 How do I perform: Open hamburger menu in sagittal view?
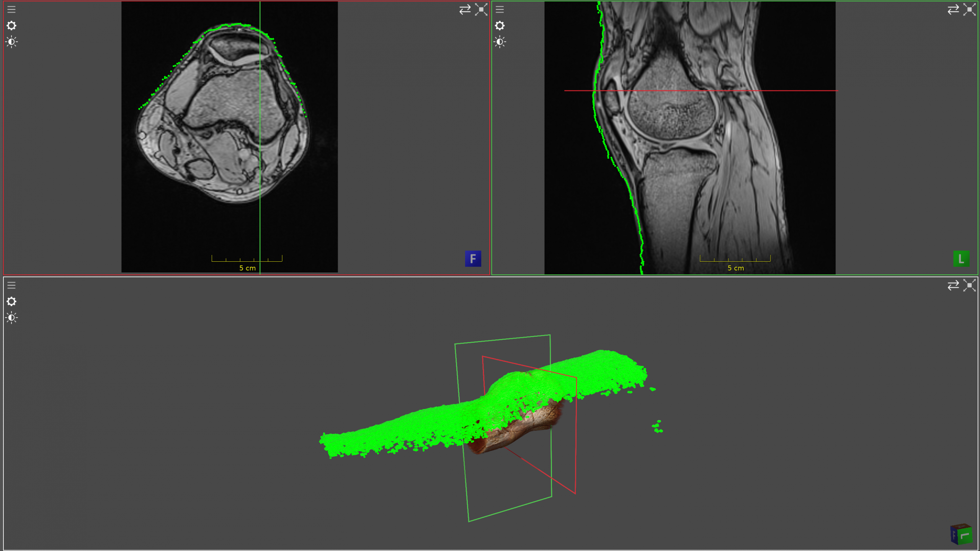click(x=500, y=9)
